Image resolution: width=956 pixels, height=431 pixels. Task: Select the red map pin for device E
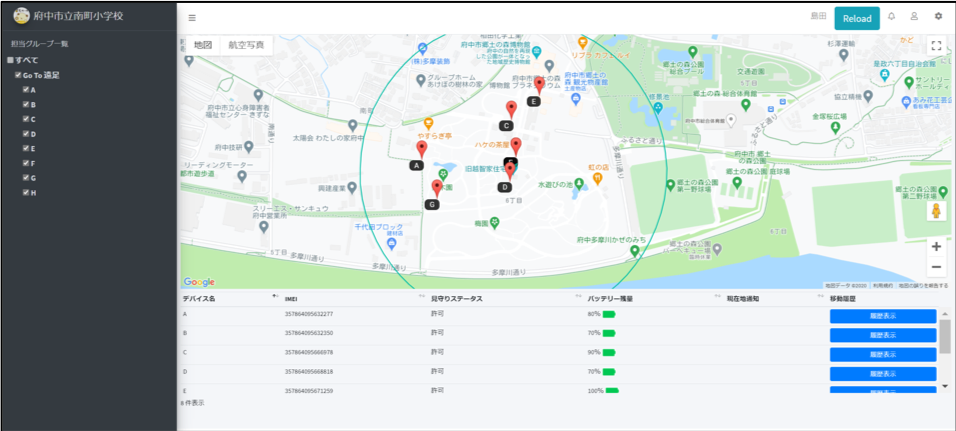pos(539,86)
